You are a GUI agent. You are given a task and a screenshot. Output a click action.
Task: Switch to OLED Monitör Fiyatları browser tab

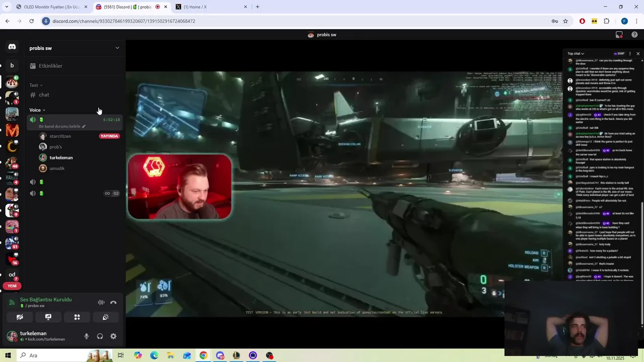(x=51, y=7)
